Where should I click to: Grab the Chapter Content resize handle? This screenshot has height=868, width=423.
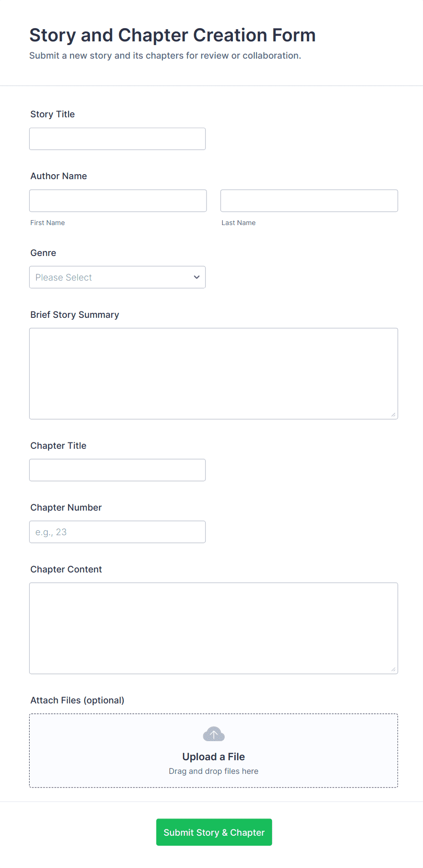point(393,669)
